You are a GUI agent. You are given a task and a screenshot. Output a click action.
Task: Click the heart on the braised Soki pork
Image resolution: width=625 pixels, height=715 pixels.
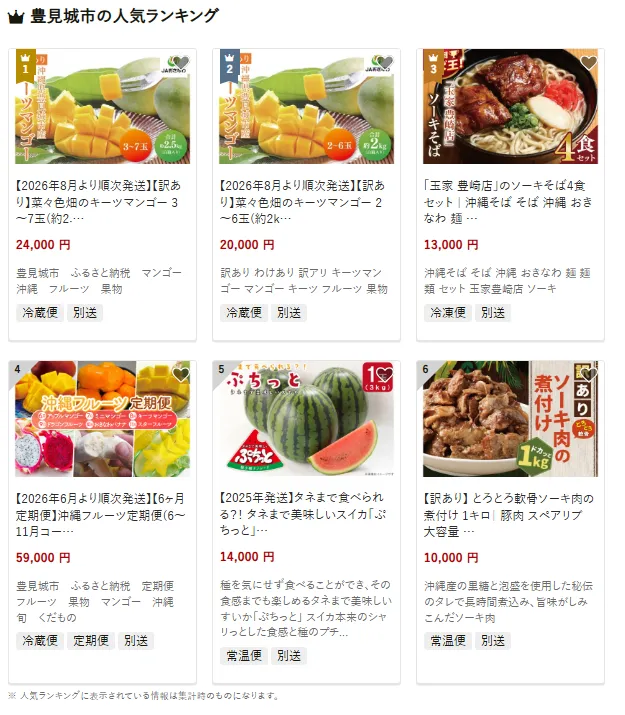(x=589, y=375)
